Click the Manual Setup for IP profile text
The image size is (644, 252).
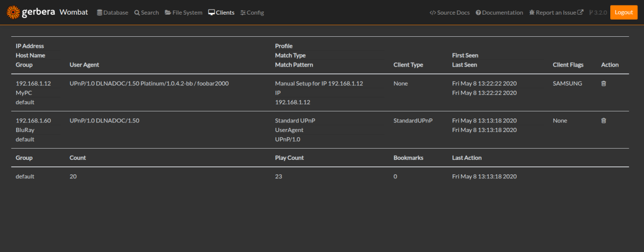(x=319, y=84)
